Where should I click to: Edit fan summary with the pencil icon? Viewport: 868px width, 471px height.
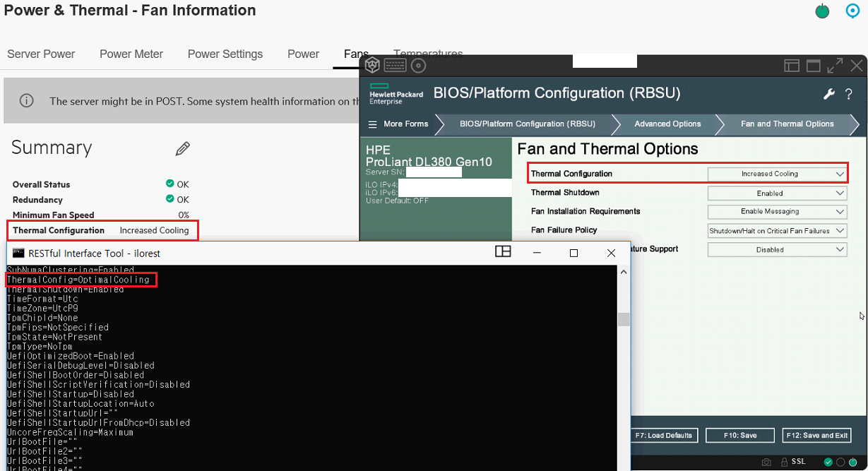point(183,148)
